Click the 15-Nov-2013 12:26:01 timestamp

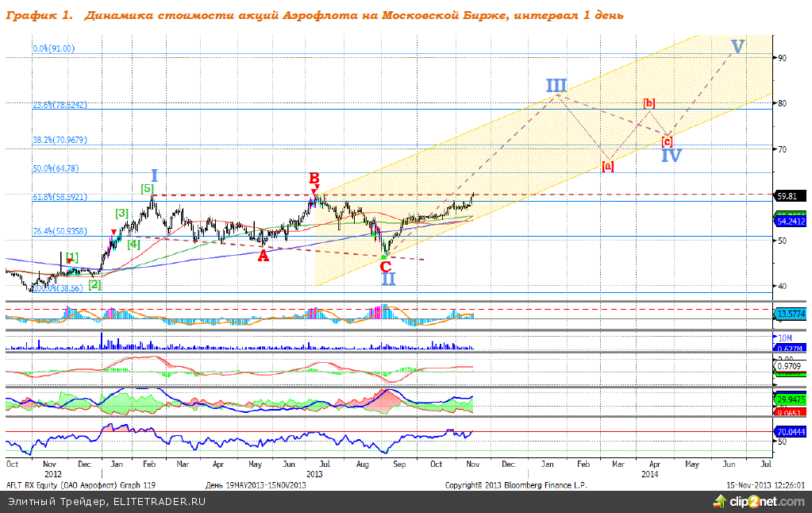click(765, 485)
